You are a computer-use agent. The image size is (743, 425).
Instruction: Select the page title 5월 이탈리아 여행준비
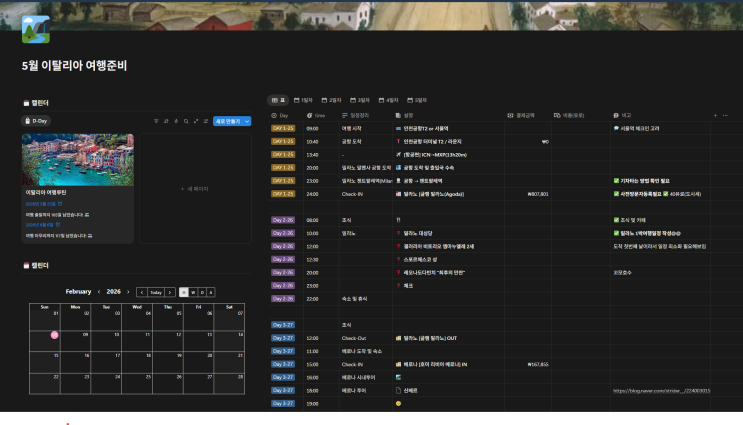click(74, 65)
